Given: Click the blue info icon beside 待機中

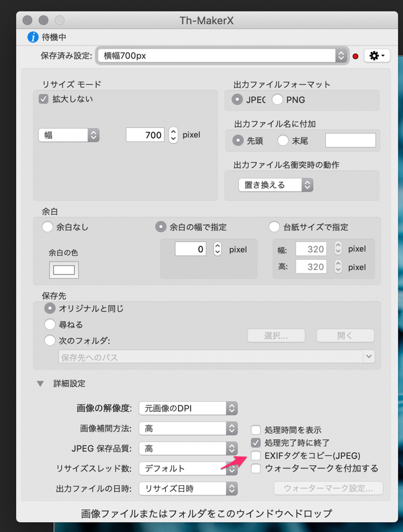Looking at the screenshot, I should pyautogui.click(x=33, y=37).
